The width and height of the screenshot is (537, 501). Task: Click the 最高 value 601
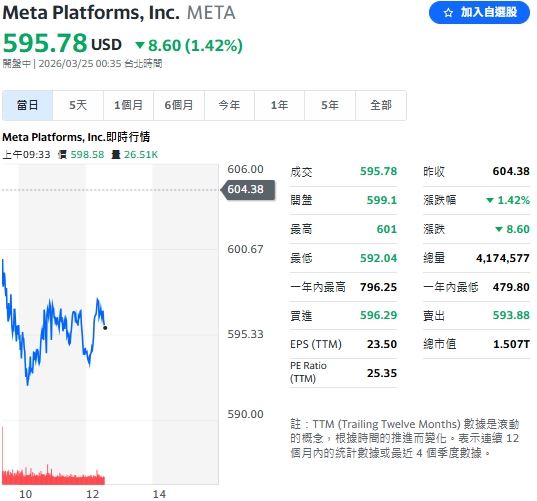pyautogui.click(x=387, y=229)
